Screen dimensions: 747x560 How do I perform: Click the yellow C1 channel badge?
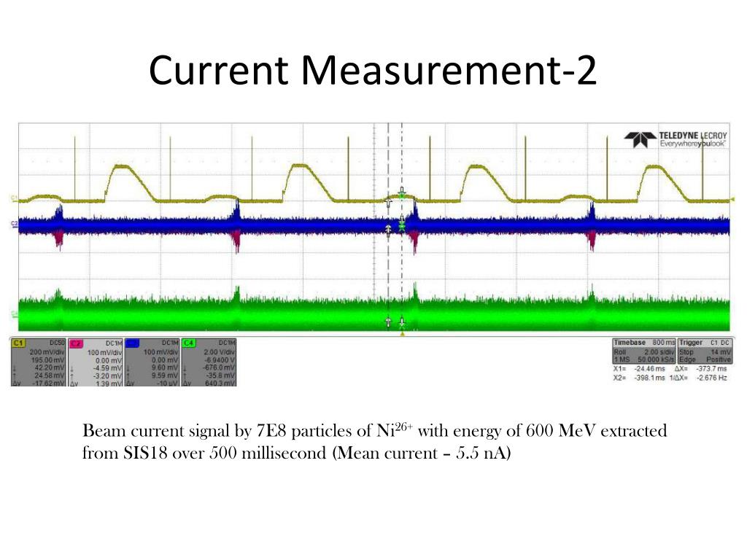click(x=18, y=343)
